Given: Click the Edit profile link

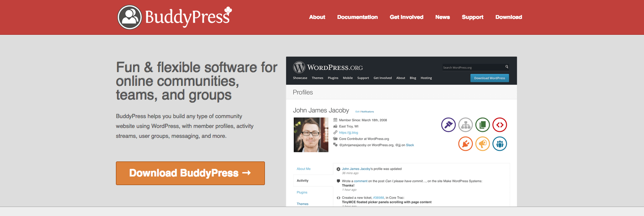Looking at the screenshot, I should tap(357, 112).
